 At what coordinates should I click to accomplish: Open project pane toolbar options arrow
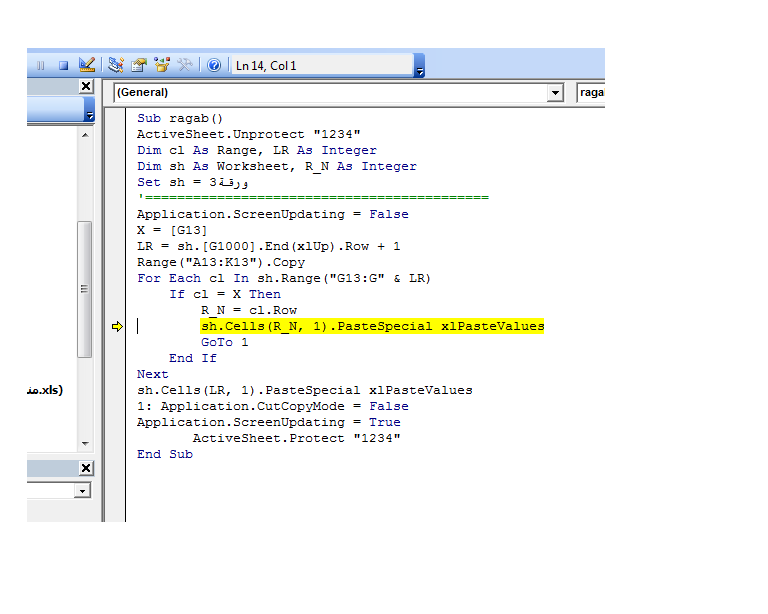click(x=90, y=109)
